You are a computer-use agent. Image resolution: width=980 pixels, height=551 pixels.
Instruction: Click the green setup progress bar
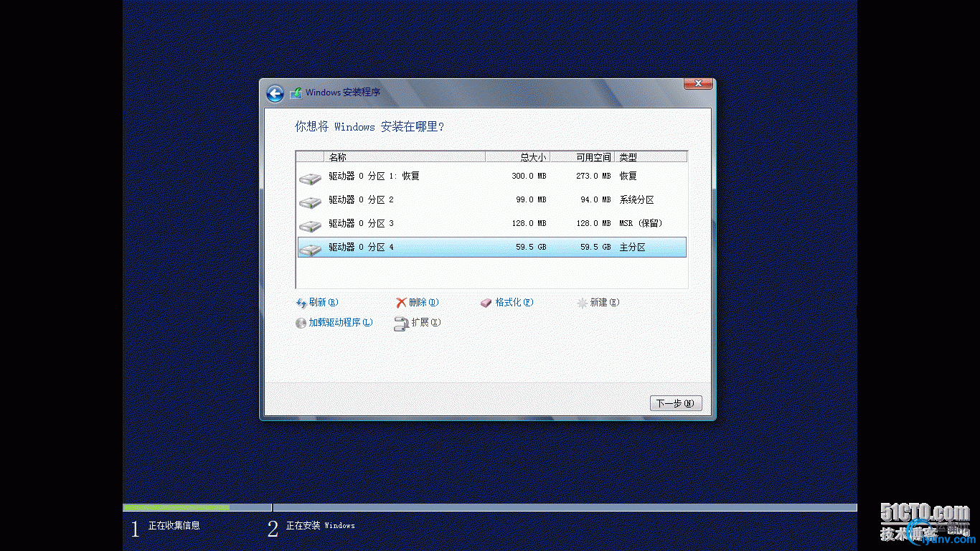(176, 508)
